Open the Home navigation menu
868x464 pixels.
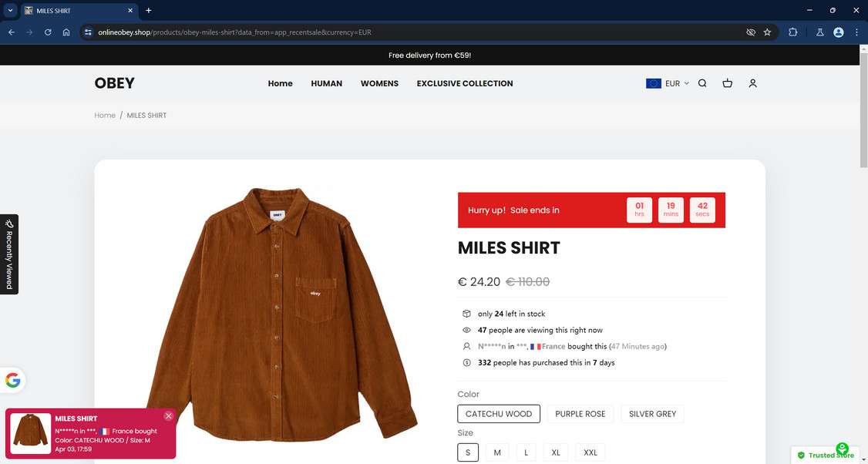[280, 83]
